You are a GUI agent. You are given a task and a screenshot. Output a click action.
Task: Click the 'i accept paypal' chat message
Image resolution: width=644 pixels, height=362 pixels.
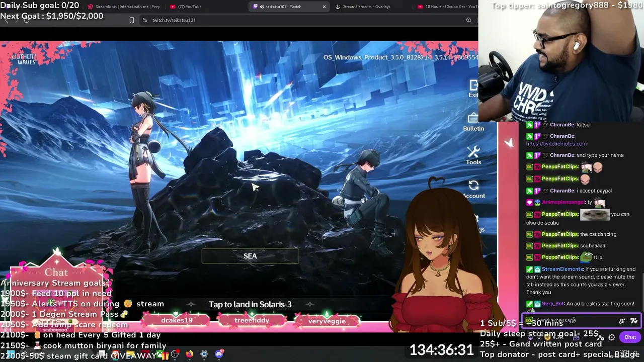tap(594, 191)
